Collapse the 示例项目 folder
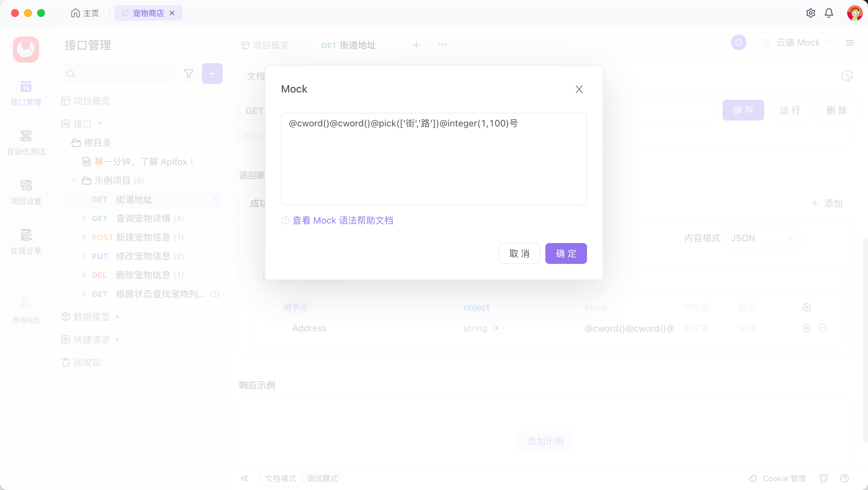The image size is (868, 490). 74,181
